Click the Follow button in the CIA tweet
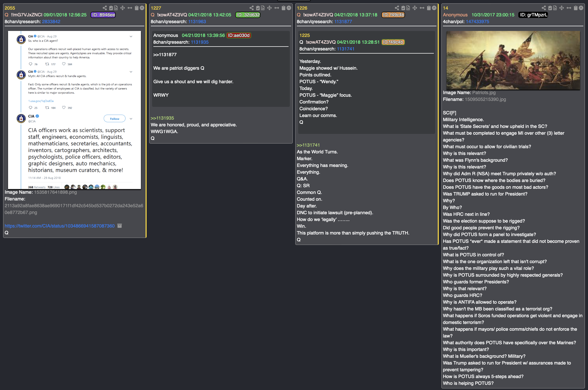This screenshot has width=588, height=390. (115, 119)
